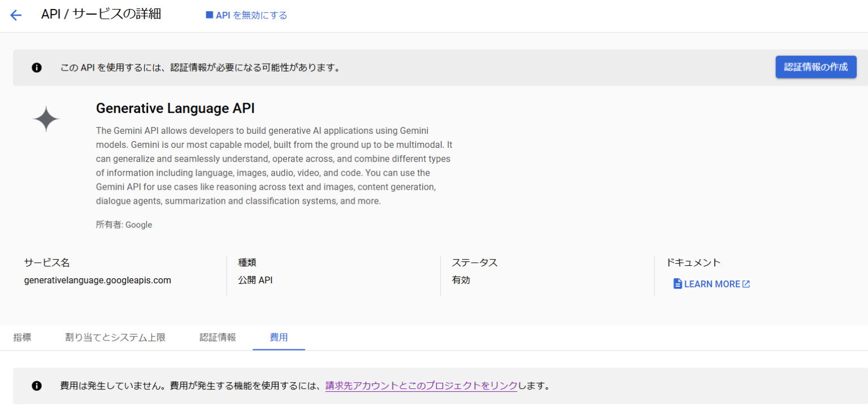The height and width of the screenshot is (416, 868).
Task: Click the 所有者: Google owner label
Action: 124,224
